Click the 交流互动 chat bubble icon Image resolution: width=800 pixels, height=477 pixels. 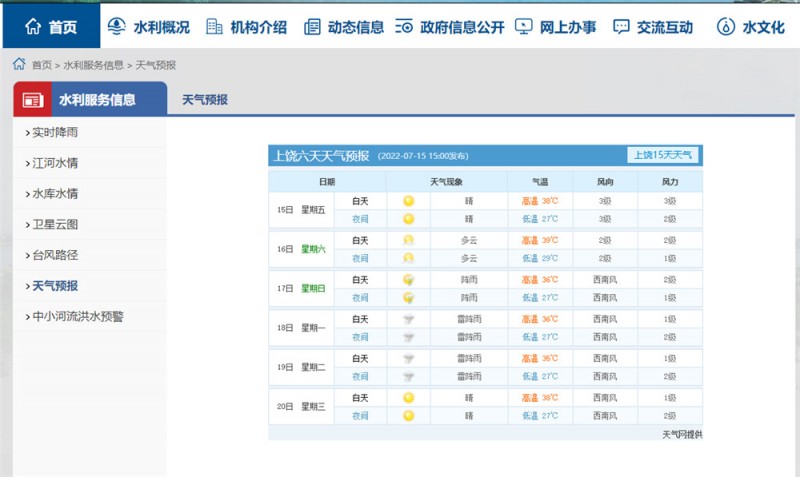[x=620, y=27]
